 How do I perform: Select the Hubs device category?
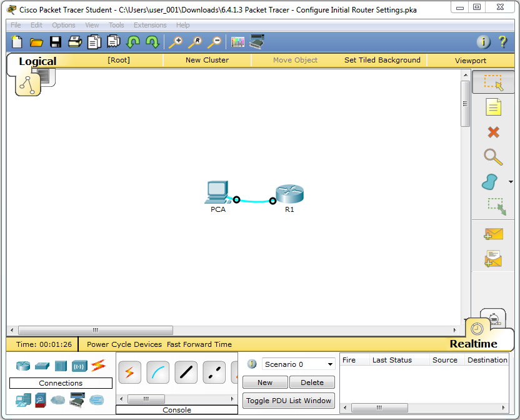tap(61, 366)
